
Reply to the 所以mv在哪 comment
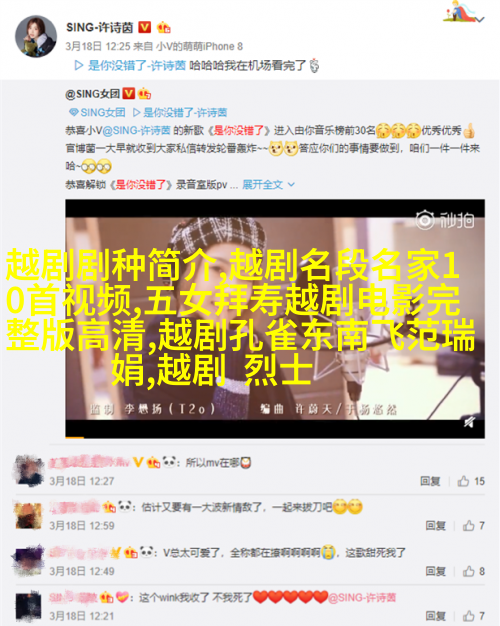tap(430, 481)
